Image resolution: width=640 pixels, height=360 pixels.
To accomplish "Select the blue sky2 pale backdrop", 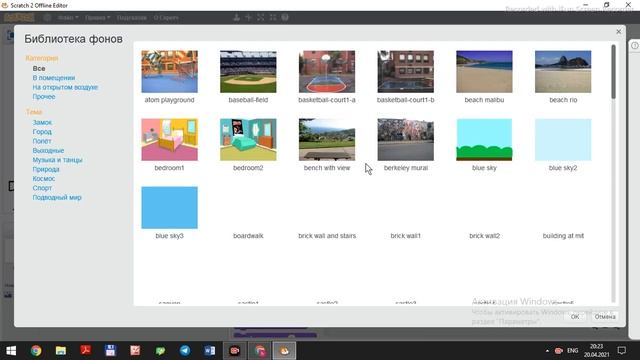I will coord(563,140).
